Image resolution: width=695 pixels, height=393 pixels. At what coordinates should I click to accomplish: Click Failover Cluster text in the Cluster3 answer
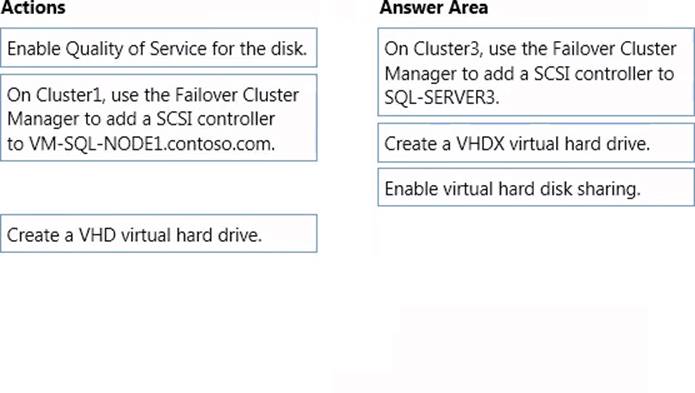pos(614,49)
